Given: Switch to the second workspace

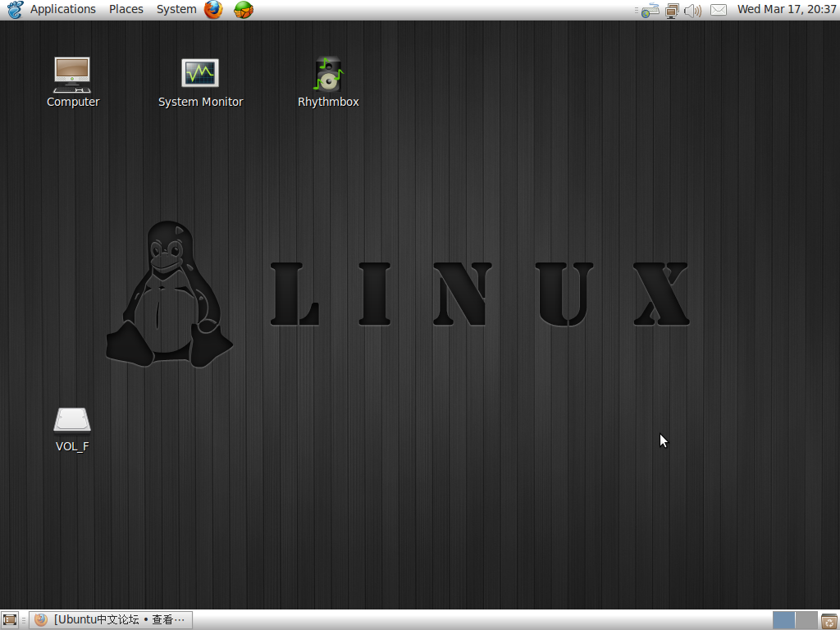Looking at the screenshot, I should coord(806,620).
